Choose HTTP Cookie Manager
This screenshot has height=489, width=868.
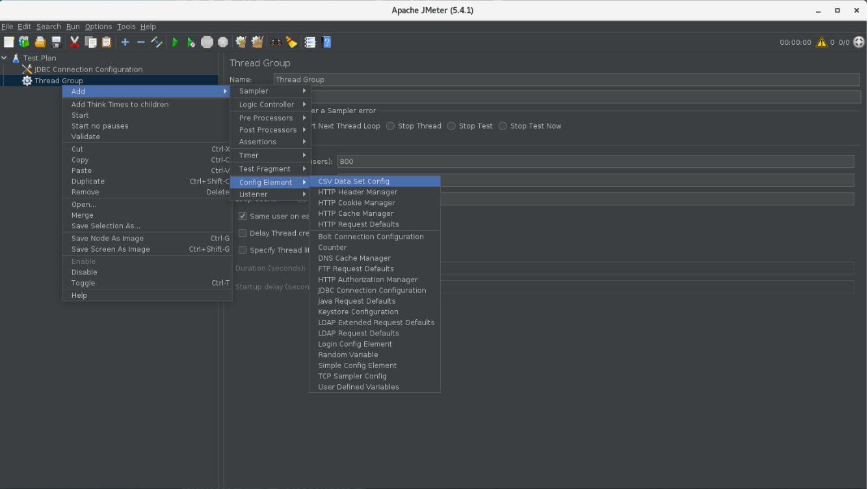coord(375,203)
